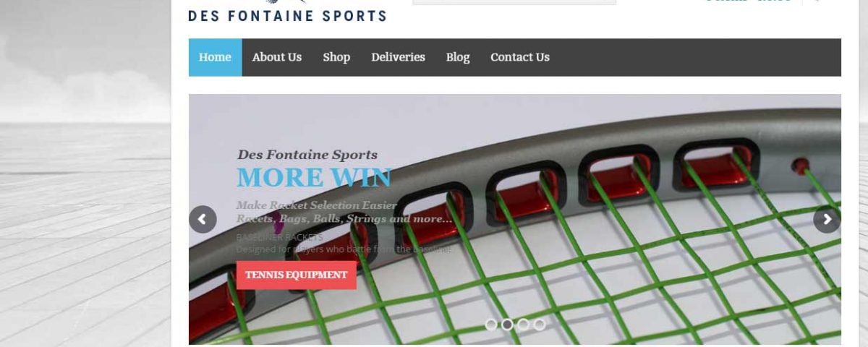The image size is (868, 347).
Task: Open the Shop menu
Action: [x=336, y=57]
